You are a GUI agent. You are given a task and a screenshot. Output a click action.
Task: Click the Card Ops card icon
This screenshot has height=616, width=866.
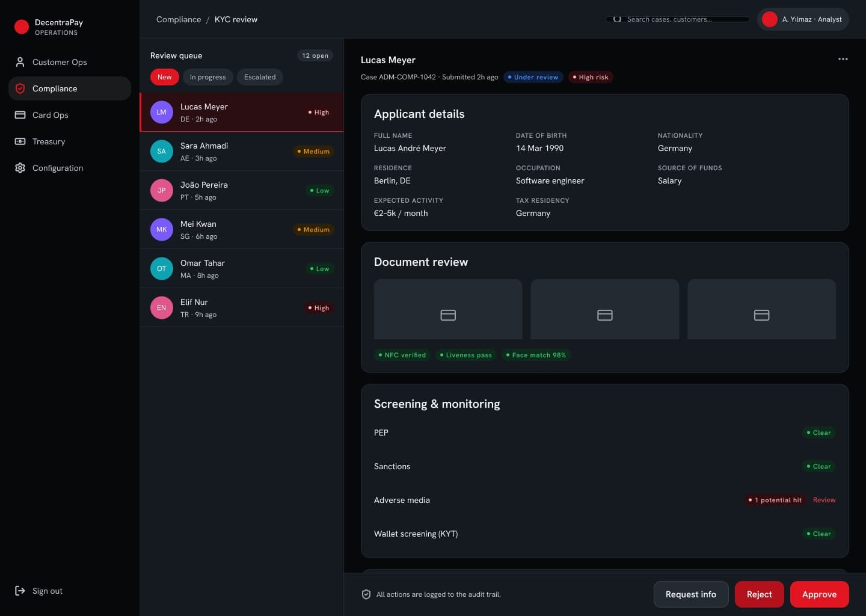[x=20, y=115]
